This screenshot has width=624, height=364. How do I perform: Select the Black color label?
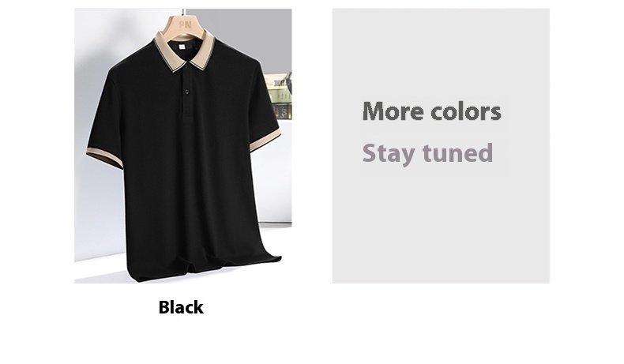[x=181, y=307]
